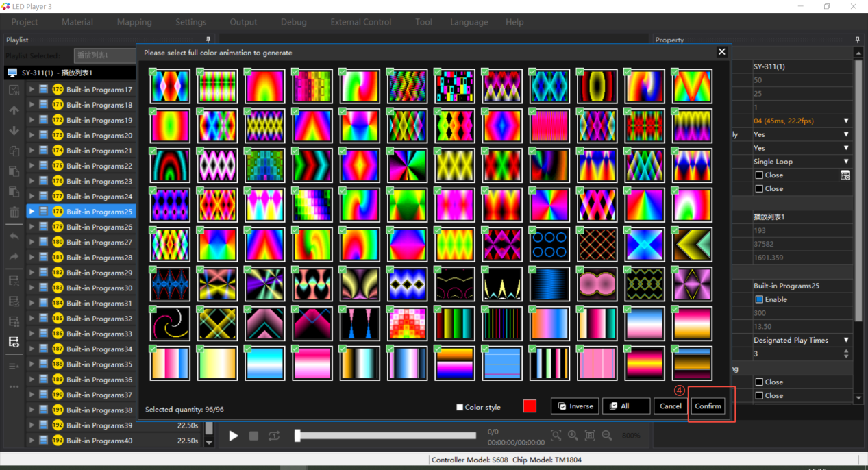This screenshot has width=868, height=470.
Task: Pin the Property panel
Action: coord(856,40)
